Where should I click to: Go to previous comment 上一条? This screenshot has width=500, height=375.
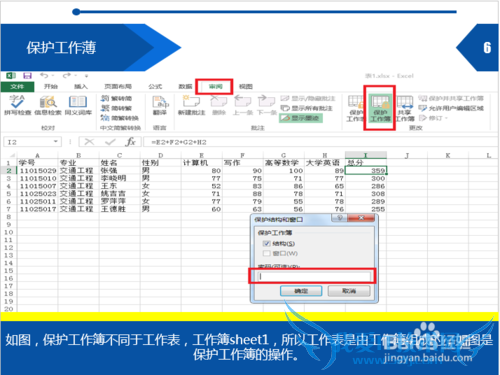tap(243, 105)
